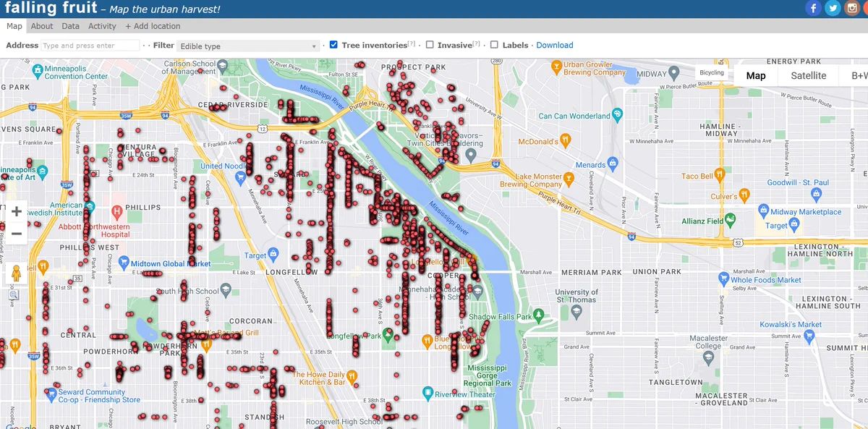
Task: Switch to the Map tab
Action: coord(14,26)
